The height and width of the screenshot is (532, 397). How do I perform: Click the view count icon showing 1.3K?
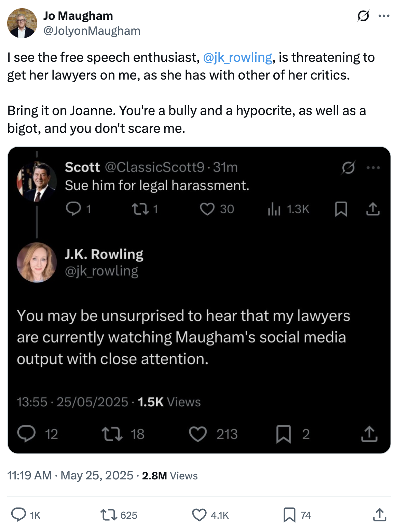pyautogui.click(x=274, y=209)
